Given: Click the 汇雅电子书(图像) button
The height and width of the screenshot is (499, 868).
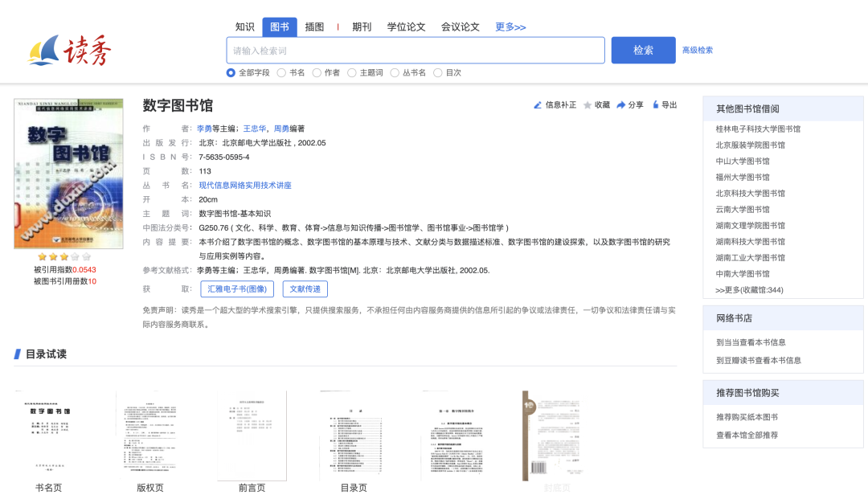Looking at the screenshot, I should tap(237, 289).
